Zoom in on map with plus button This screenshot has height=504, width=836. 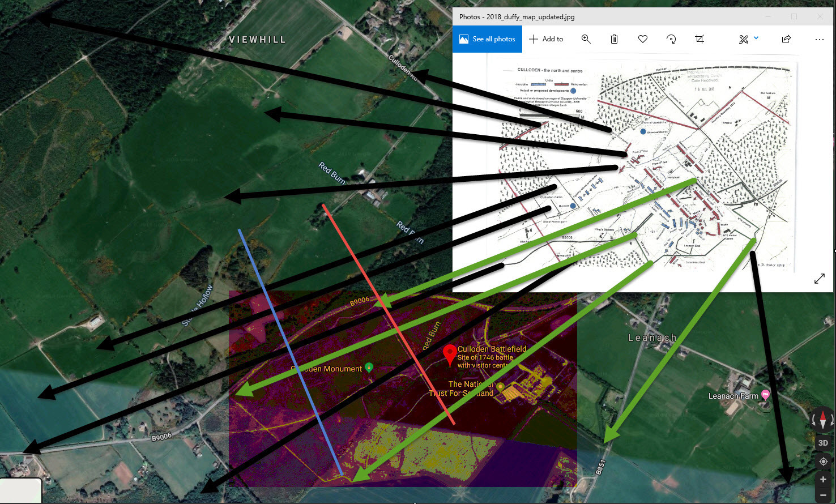(823, 480)
